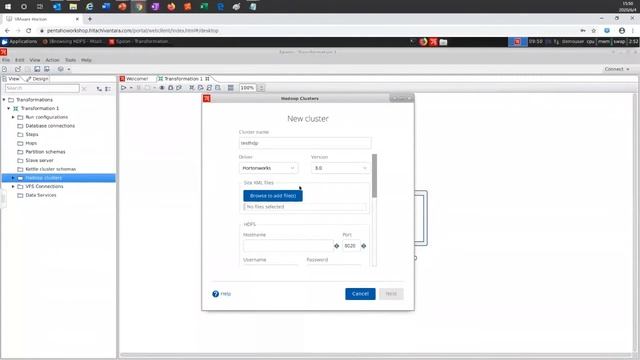Open the perspective dropdown arrow in main toolbar
640x360 pixels.
pos(69,69)
